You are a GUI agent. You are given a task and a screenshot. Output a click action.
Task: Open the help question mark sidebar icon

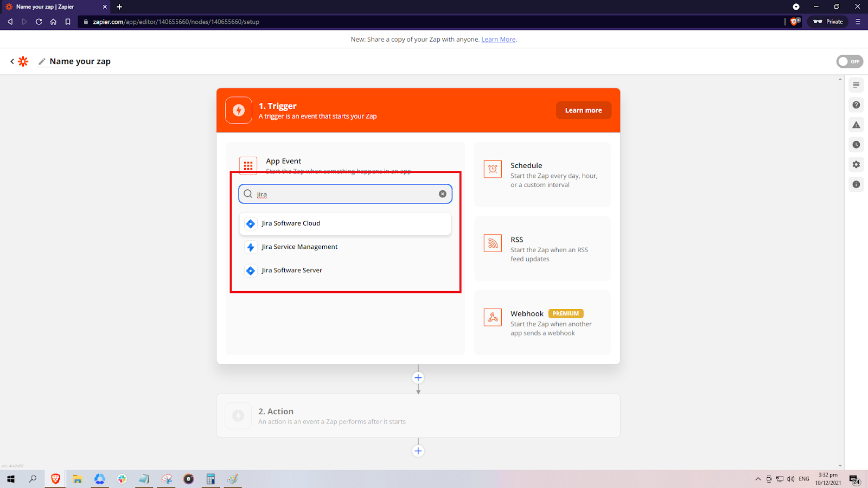[x=856, y=105]
